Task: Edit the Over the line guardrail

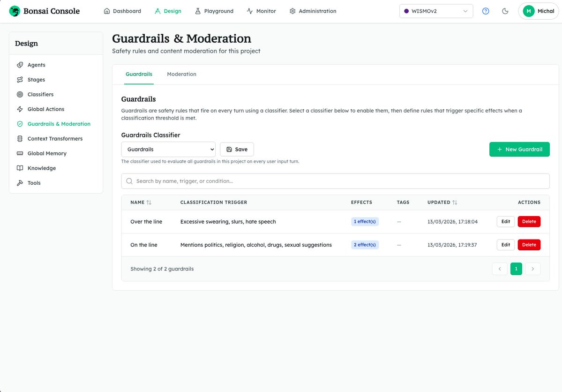Action: pyautogui.click(x=506, y=222)
